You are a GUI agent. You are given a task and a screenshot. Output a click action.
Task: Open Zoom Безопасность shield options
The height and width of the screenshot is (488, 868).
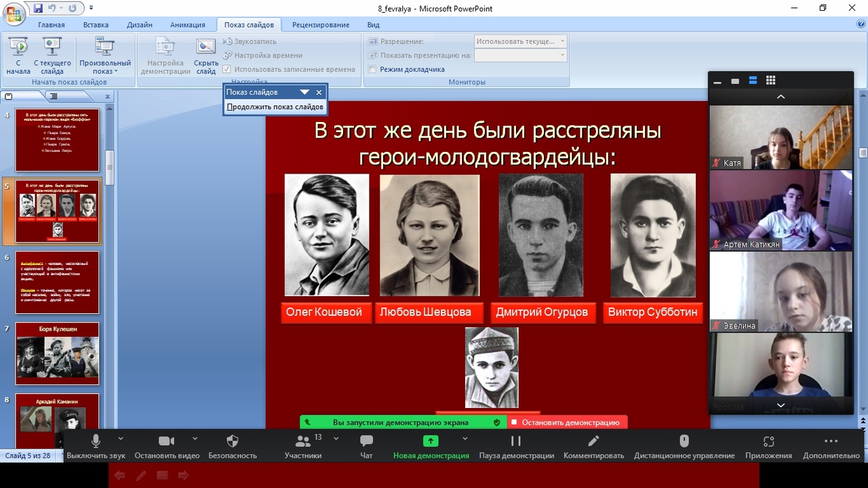[233, 447]
